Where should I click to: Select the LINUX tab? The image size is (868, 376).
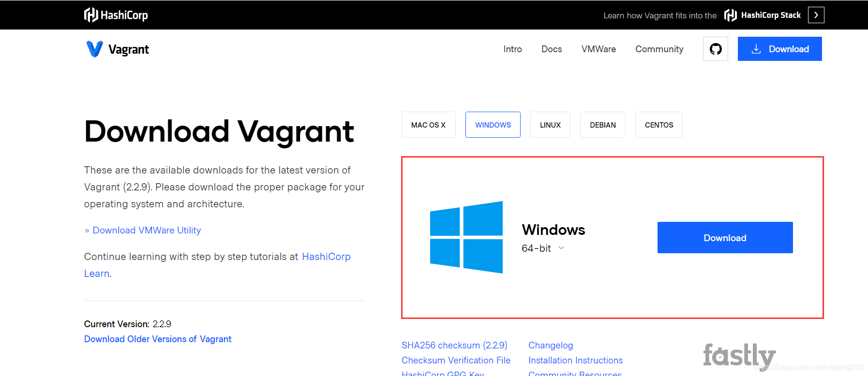coord(550,125)
